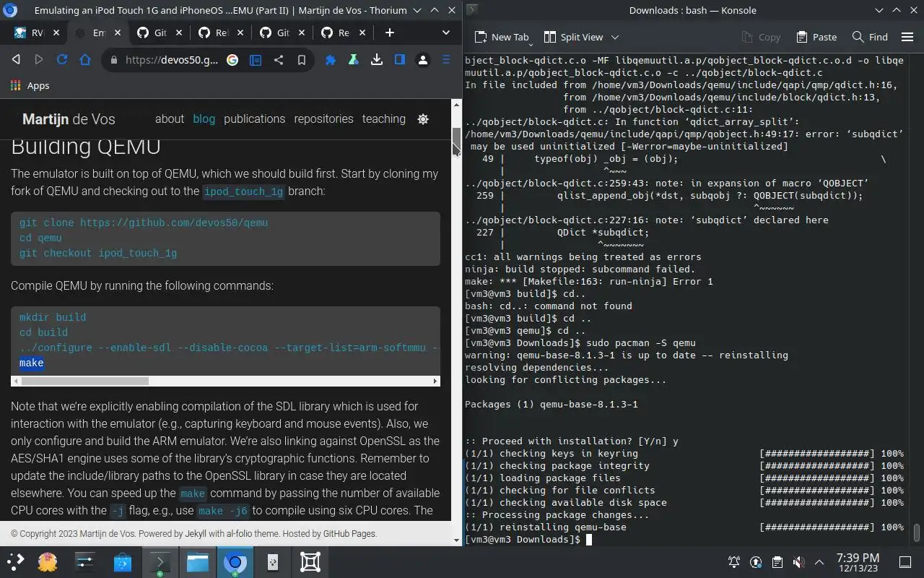
Task: Open the Thorium main menu
Action: (446, 60)
